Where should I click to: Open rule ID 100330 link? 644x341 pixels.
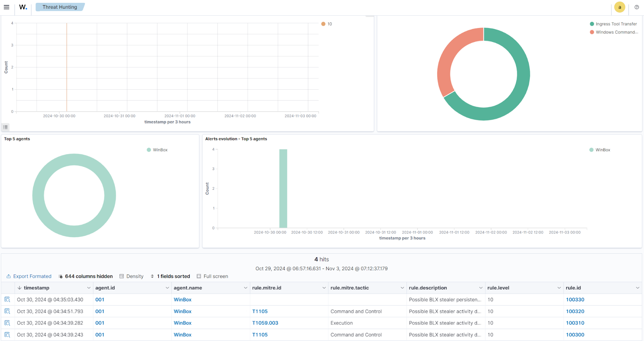pos(575,300)
